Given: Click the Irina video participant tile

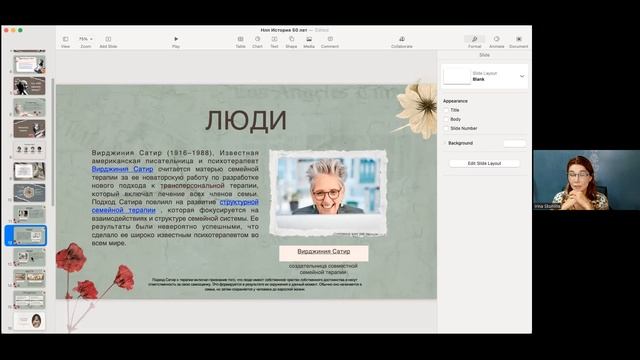Looking at the screenshot, I should [587, 180].
